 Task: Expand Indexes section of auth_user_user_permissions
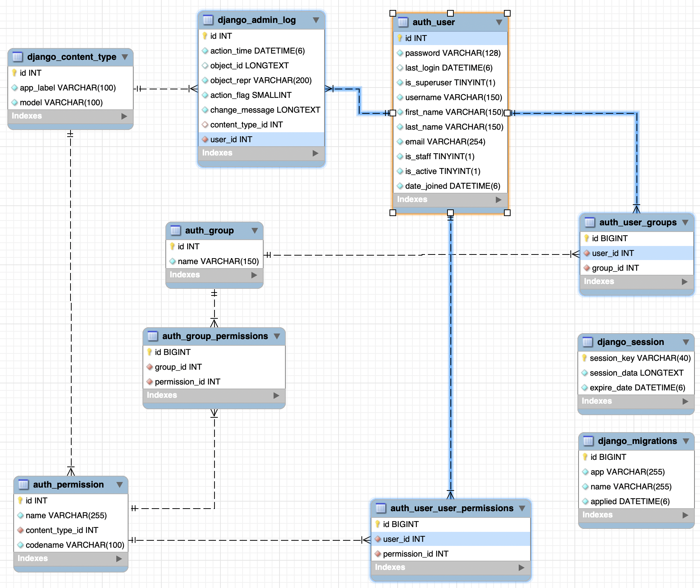click(521, 567)
